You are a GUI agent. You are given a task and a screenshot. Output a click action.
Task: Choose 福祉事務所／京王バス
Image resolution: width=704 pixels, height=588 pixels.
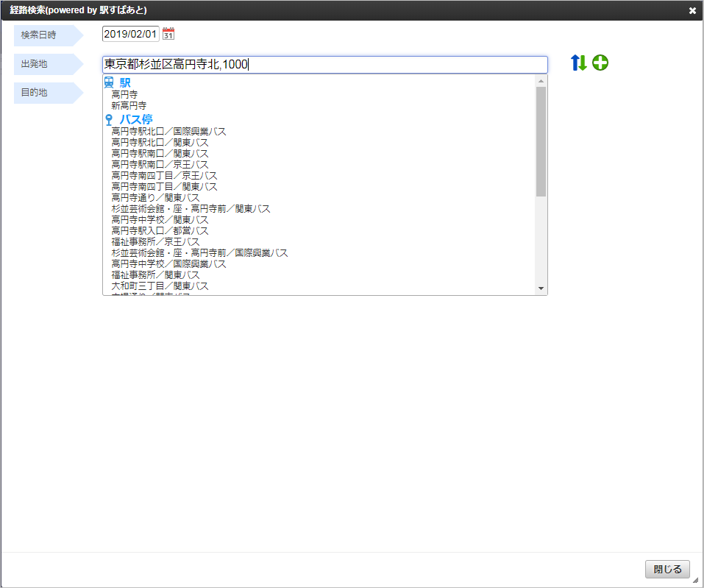(155, 241)
